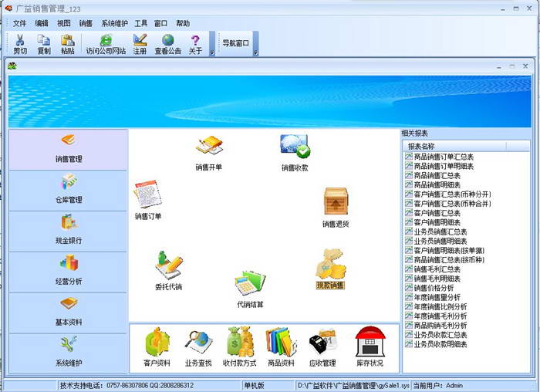Screen dimensions: 540x392
Task: Open report 销售毛利明细表
Action: 437,279
